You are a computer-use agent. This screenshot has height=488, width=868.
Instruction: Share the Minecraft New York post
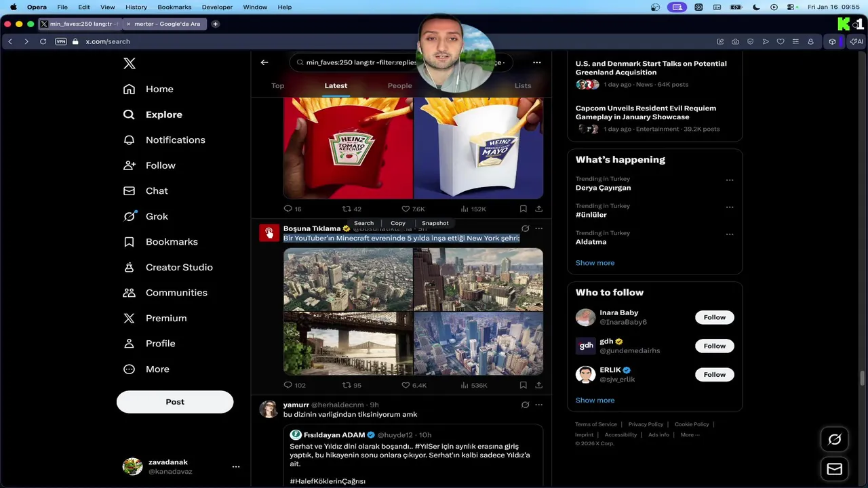539,385
